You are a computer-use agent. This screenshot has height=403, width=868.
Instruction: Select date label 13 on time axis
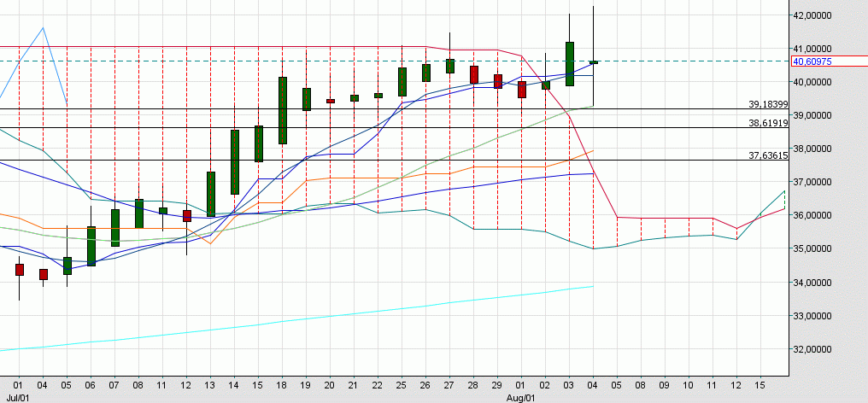[x=210, y=385]
